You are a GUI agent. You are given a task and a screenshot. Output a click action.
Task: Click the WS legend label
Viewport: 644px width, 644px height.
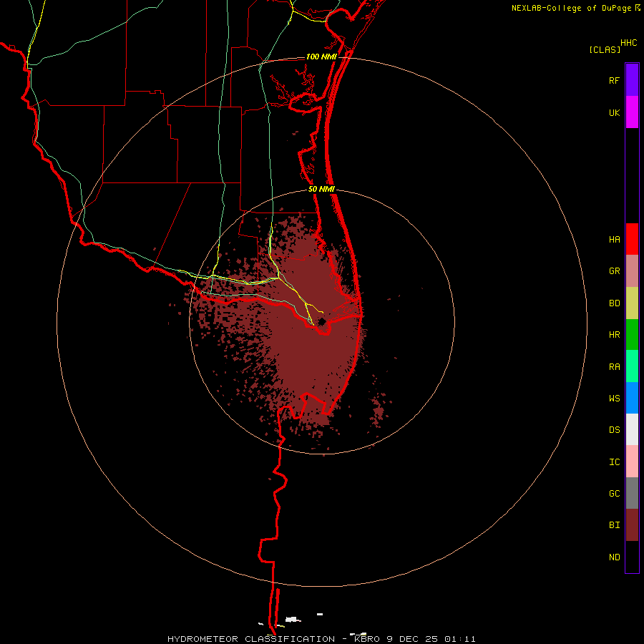[x=614, y=399]
